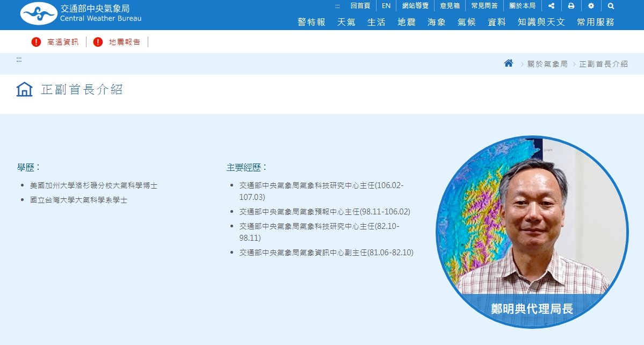Click the 氣象科技研究中心主任(82.10-98.11) entry
The height and width of the screenshot is (345, 644).
pyautogui.click(x=320, y=232)
